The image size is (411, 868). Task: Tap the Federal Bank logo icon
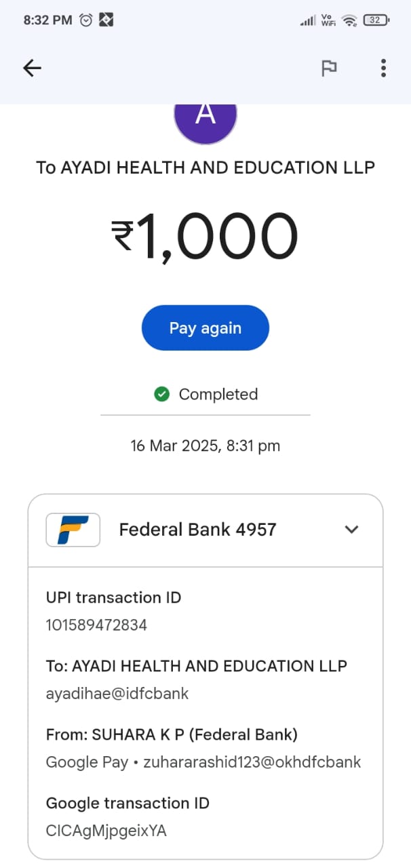73,530
